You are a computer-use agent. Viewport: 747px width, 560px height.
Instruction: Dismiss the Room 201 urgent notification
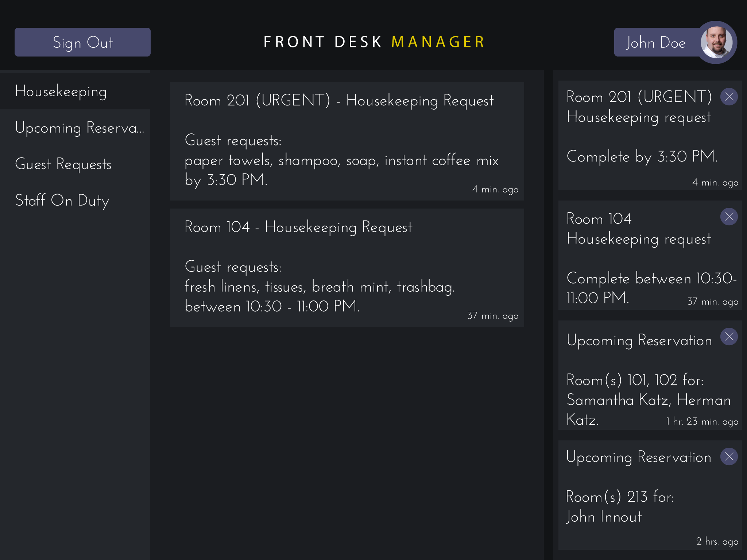729,97
